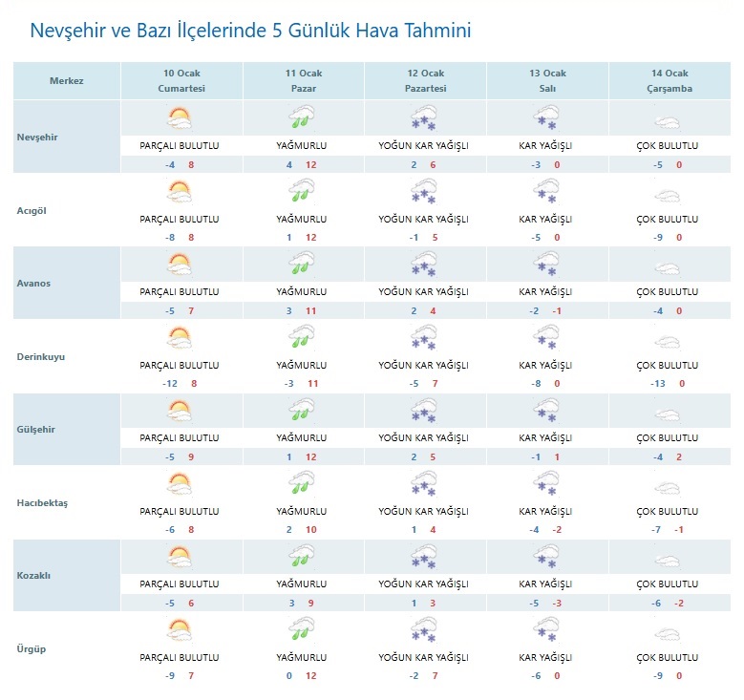The image size is (744, 700).
Task: Click Ürgüp's very cloudy icon for 14 Ocak
Action: (667, 632)
